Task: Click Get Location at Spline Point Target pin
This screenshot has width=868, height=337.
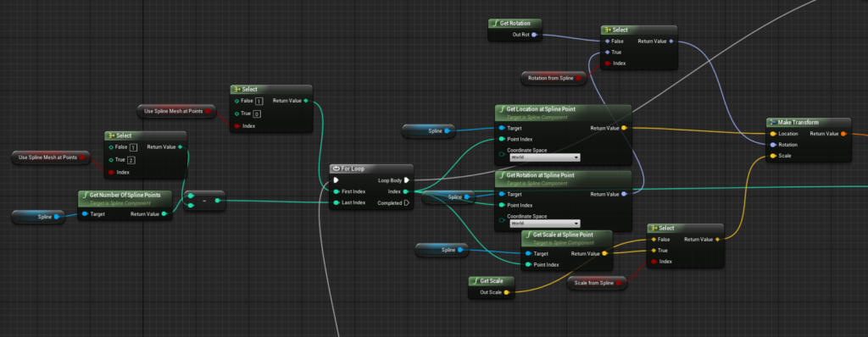Action: (x=502, y=128)
